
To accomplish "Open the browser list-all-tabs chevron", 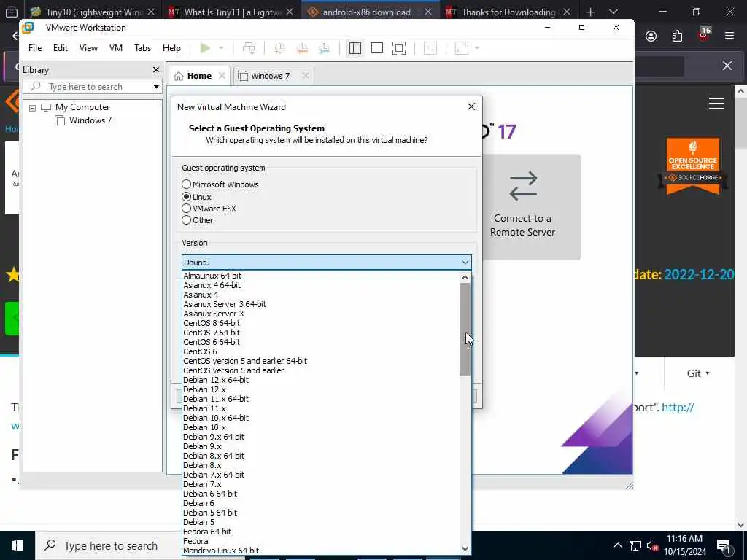I will (x=614, y=12).
